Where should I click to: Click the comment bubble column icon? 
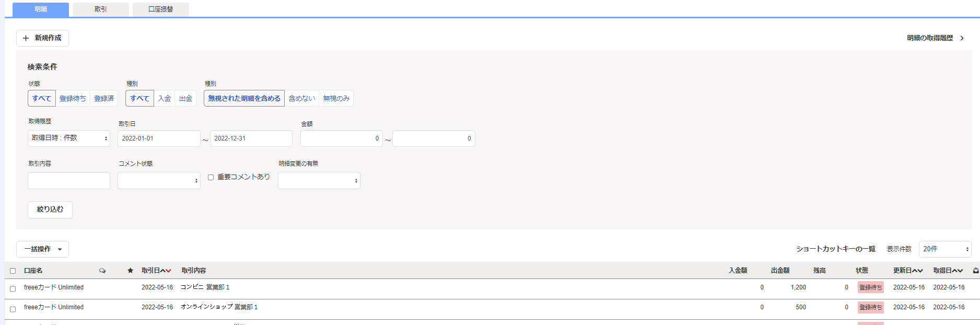(x=102, y=271)
